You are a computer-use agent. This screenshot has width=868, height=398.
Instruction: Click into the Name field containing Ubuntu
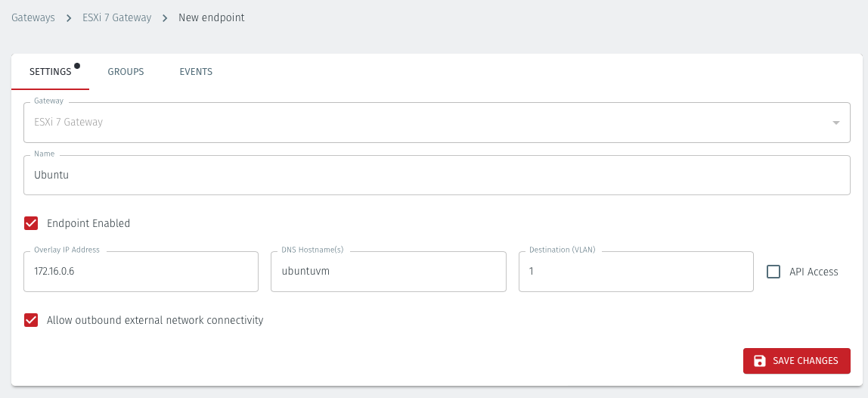coord(437,175)
